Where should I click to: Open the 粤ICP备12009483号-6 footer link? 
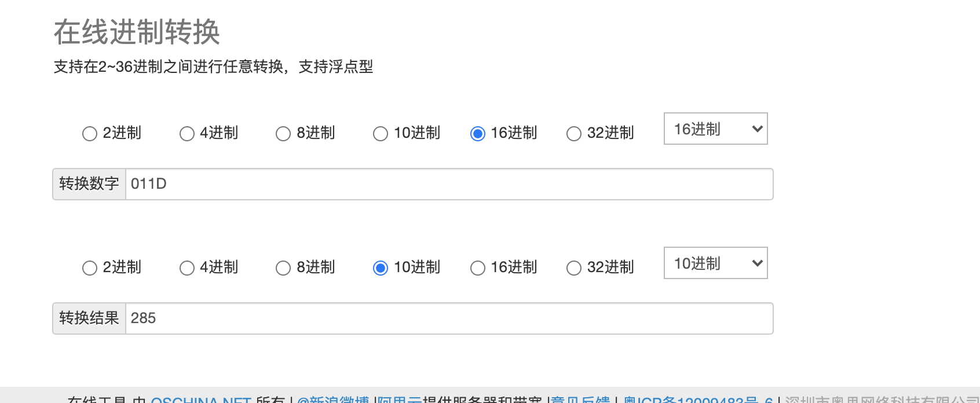[698, 400]
